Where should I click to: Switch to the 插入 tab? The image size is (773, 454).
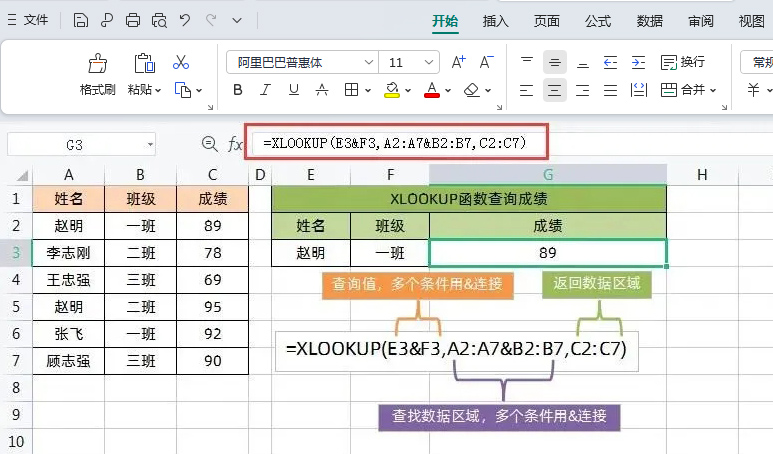tap(495, 21)
